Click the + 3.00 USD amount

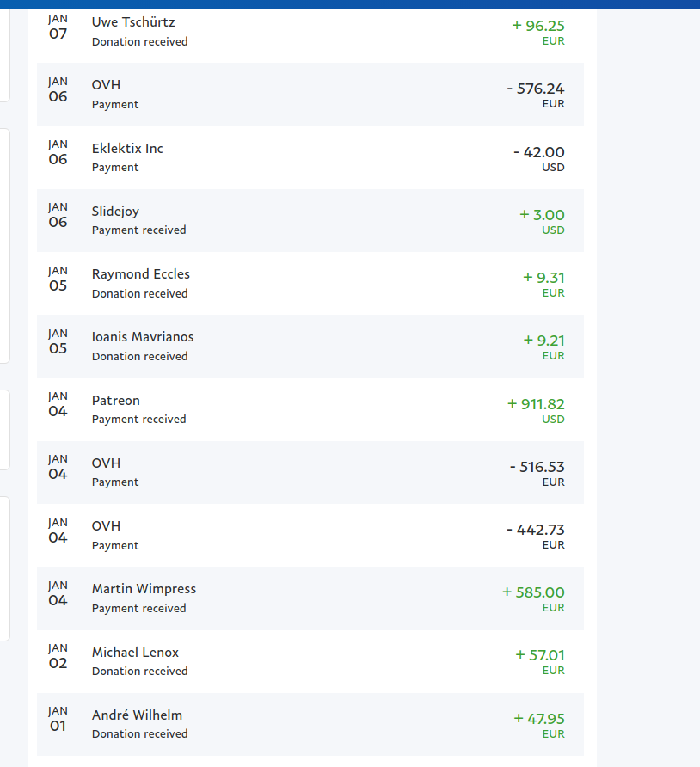click(x=542, y=222)
